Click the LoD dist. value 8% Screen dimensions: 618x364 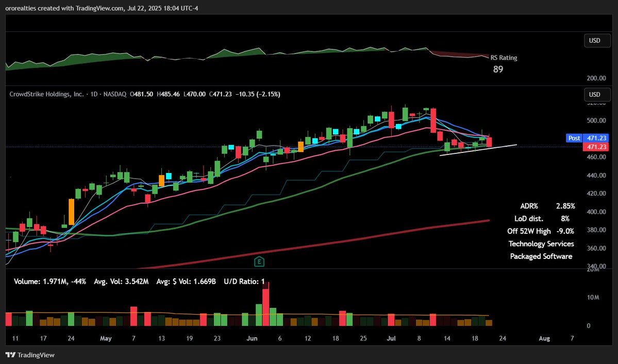click(565, 219)
